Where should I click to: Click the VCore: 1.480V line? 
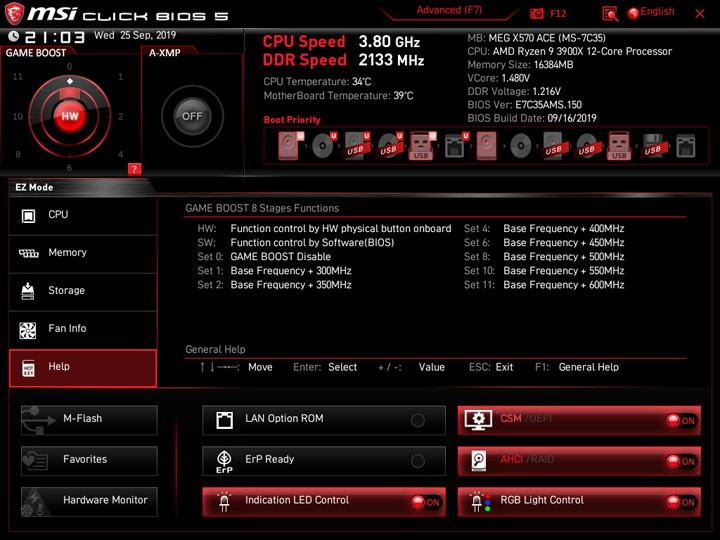[x=499, y=78]
